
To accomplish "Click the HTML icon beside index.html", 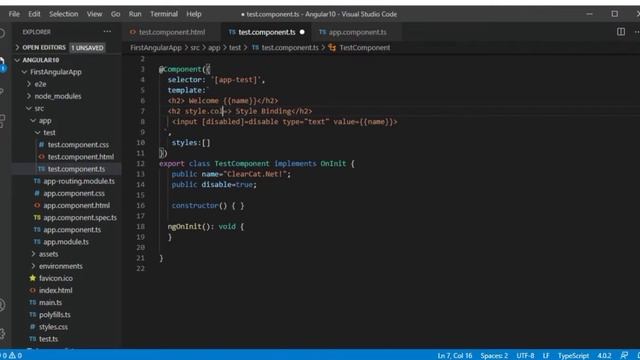I will (x=33, y=290).
